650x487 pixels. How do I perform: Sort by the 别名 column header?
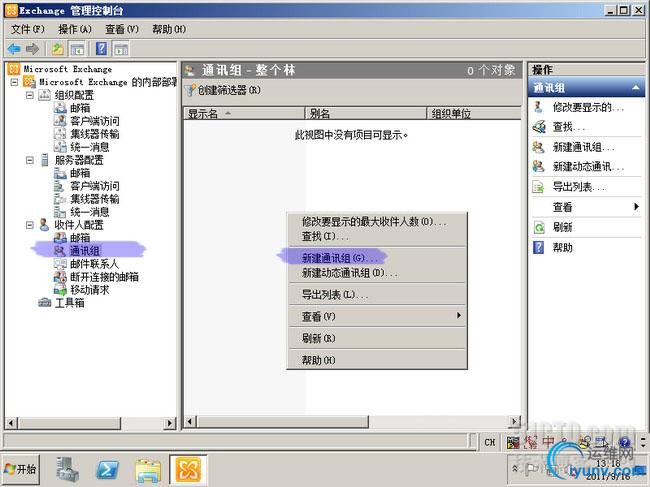[x=366, y=113]
